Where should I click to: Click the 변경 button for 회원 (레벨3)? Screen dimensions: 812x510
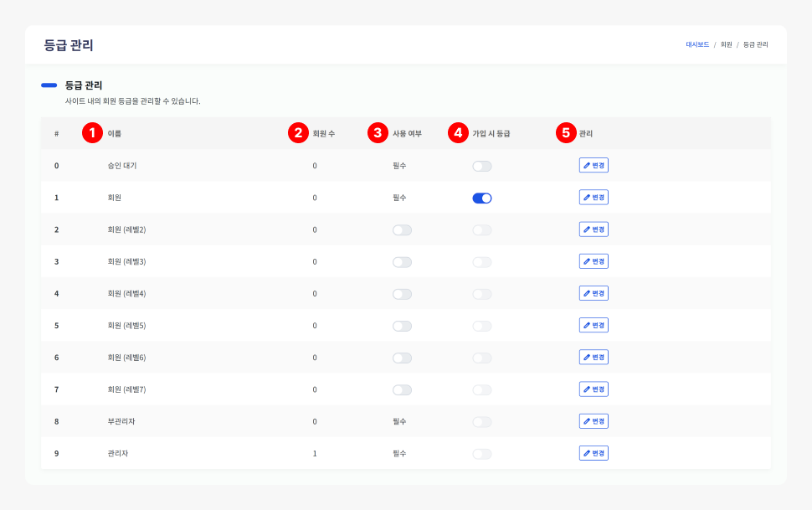(594, 261)
